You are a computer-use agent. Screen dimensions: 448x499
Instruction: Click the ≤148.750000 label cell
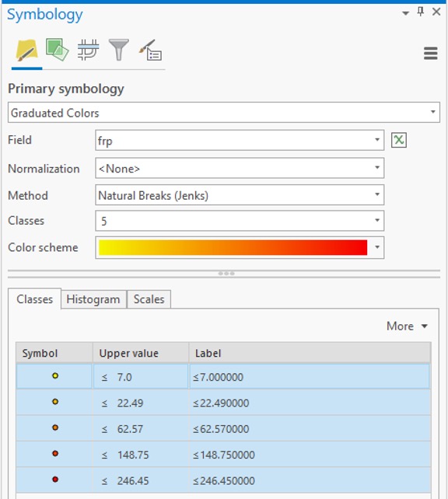310,455
